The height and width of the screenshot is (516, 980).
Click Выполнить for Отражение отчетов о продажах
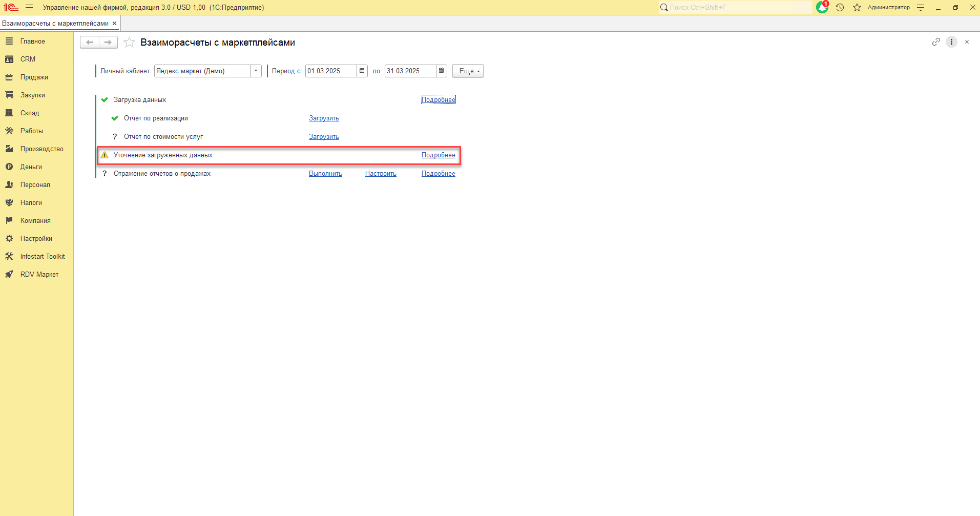pos(325,174)
